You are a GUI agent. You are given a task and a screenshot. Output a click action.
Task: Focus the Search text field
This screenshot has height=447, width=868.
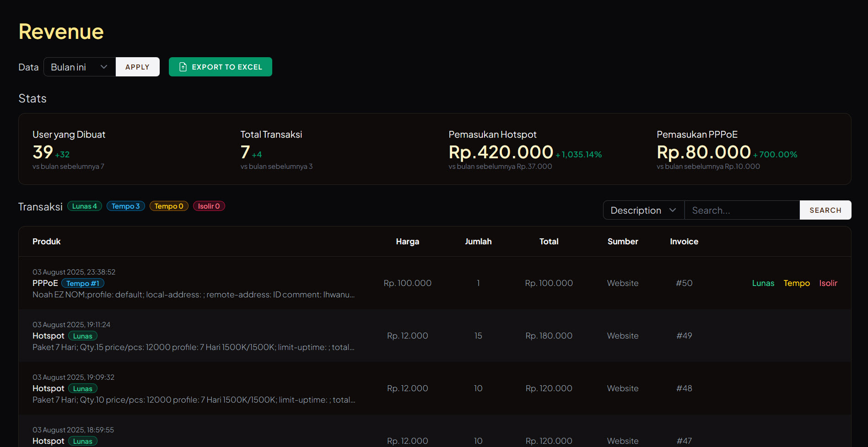pyautogui.click(x=741, y=210)
